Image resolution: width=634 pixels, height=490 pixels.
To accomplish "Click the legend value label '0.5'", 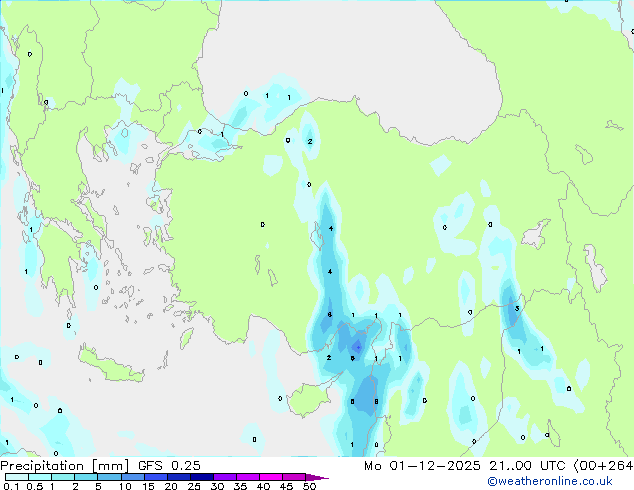I will (35, 486).
